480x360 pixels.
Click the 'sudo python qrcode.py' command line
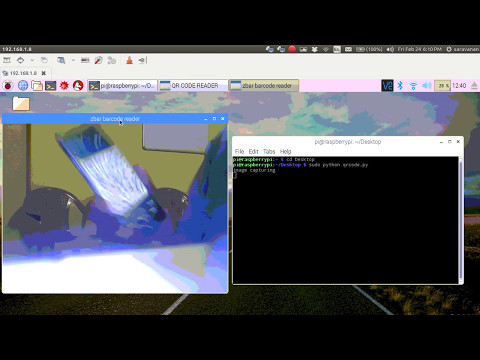coord(338,165)
